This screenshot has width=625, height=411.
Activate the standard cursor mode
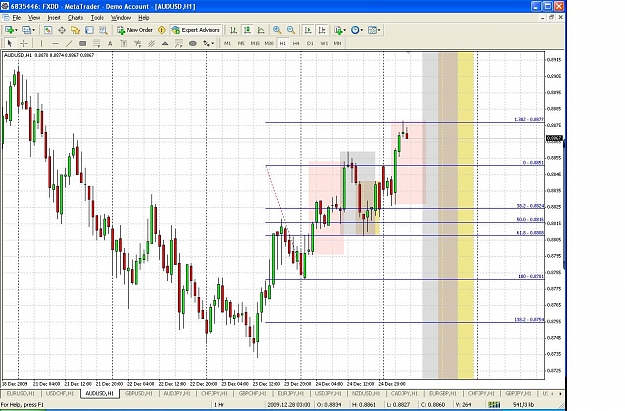pos(10,43)
